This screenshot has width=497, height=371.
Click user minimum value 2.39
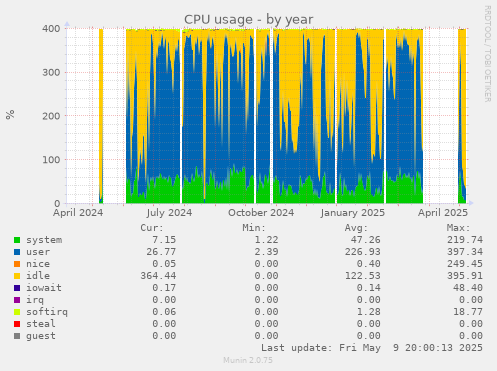266,252
